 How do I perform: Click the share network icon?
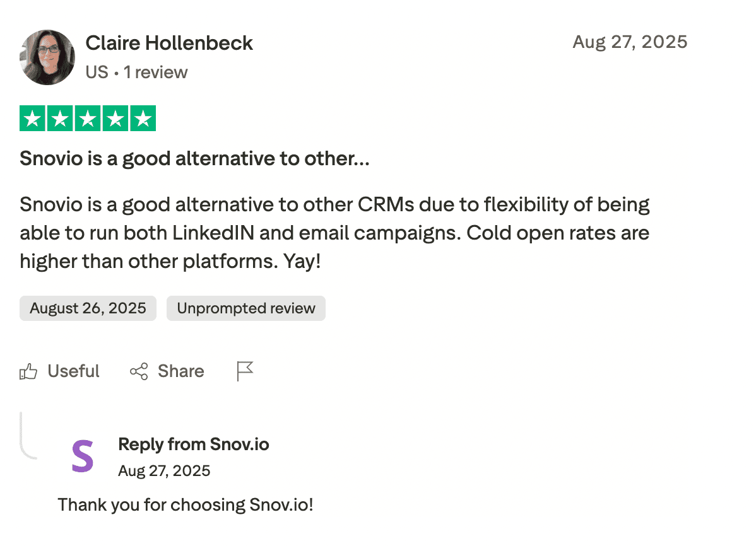pos(139,371)
